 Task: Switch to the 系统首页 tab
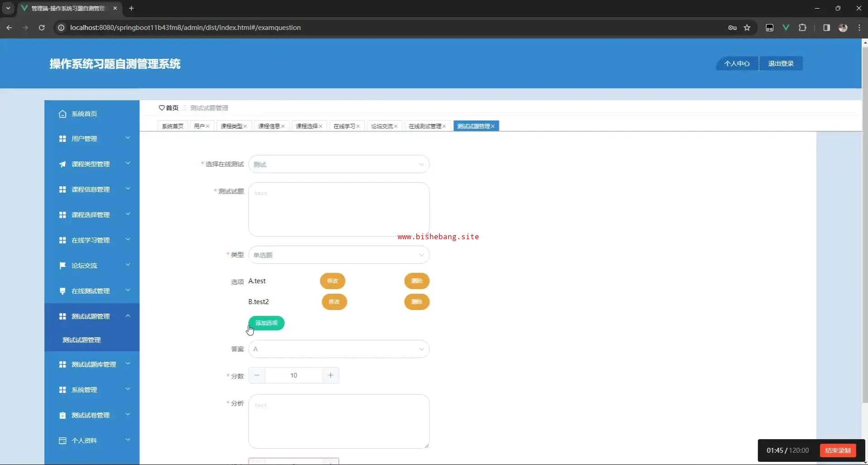(172, 126)
